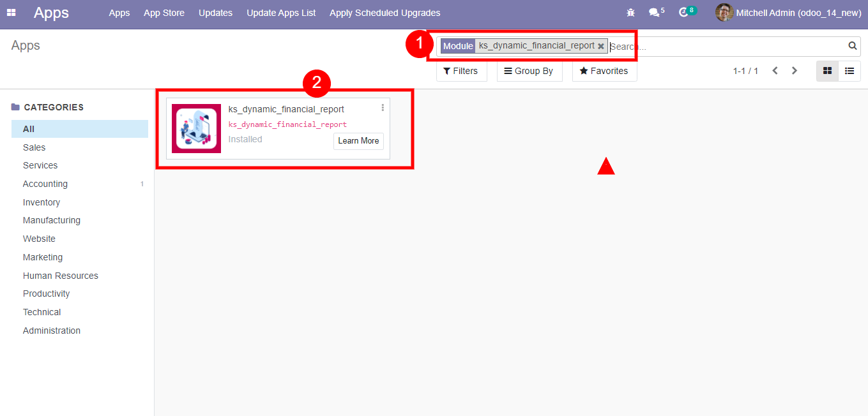This screenshot has height=416, width=868.
Task: Click the Learn More button
Action: tap(358, 141)
